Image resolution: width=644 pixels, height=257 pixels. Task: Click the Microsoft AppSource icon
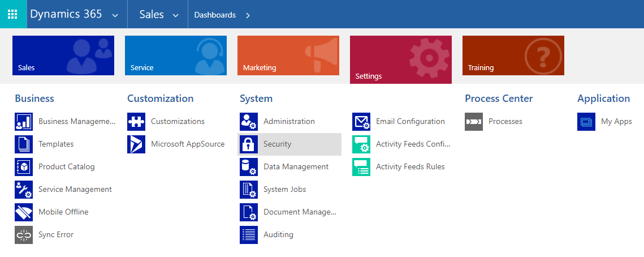point(136,144)
